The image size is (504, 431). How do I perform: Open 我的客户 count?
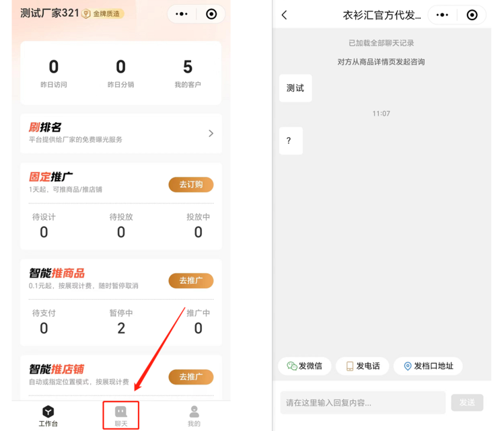click(x=188, y=73)
